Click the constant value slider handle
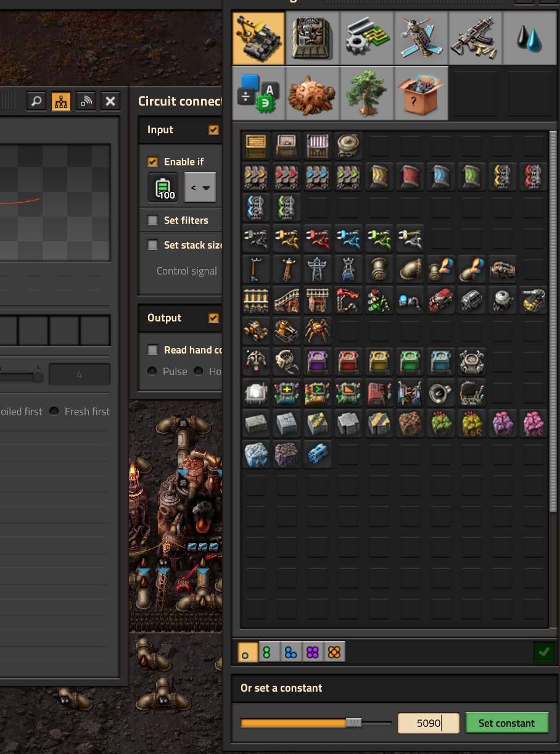560x754 pixels. (353, 723)
